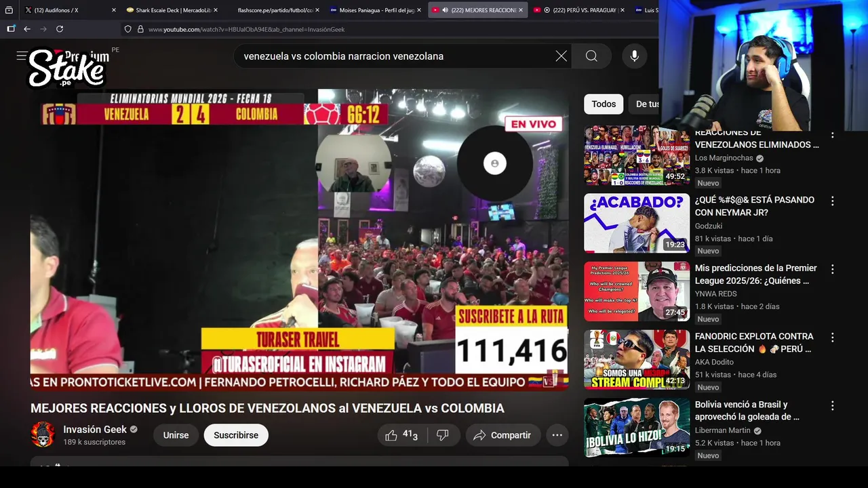Open the YouTube hamburger guide menu
868x488 pixels.
[x=22, y=56]
